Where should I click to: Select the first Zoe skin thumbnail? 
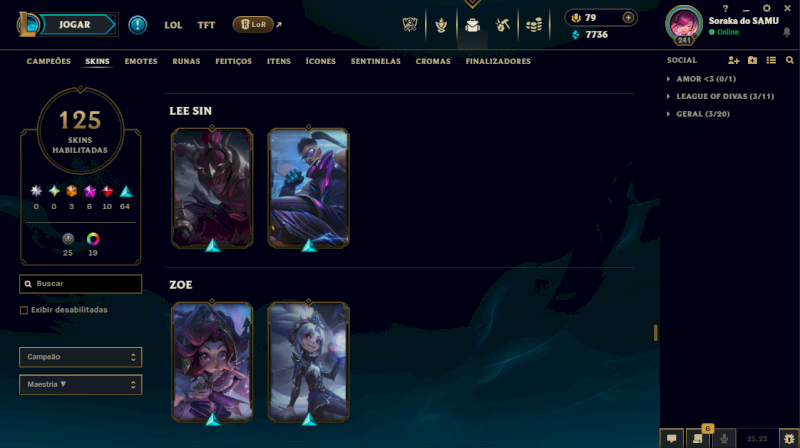click(212, 362)
